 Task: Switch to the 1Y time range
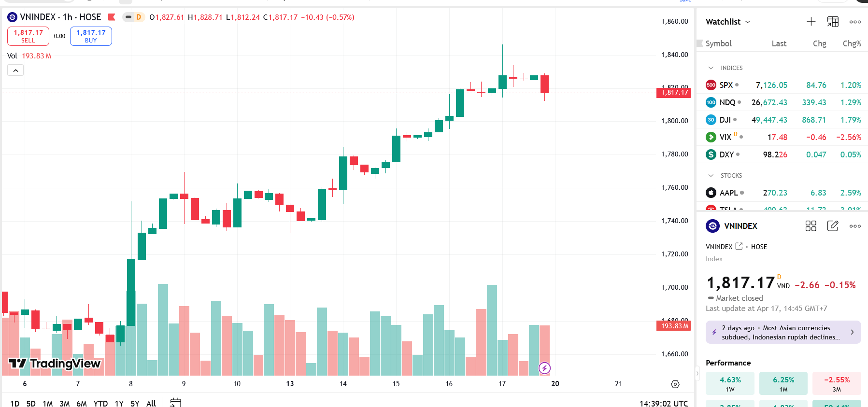119,403
